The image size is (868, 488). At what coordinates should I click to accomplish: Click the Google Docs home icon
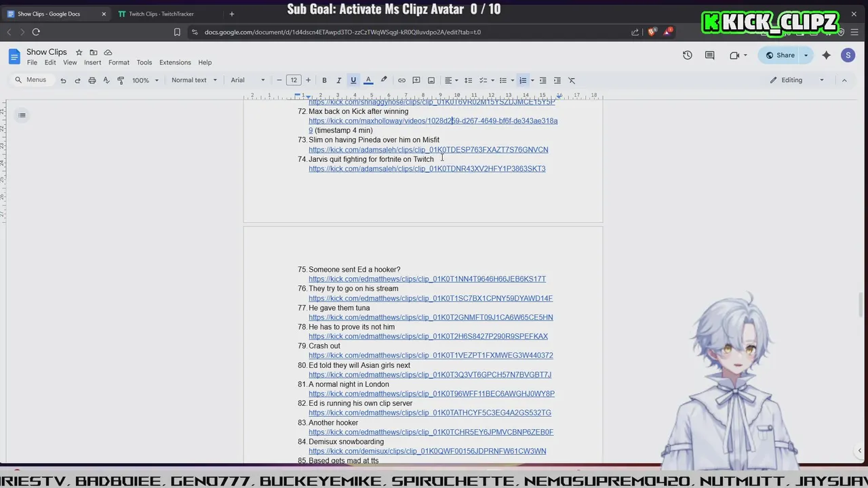pos(14,56)
